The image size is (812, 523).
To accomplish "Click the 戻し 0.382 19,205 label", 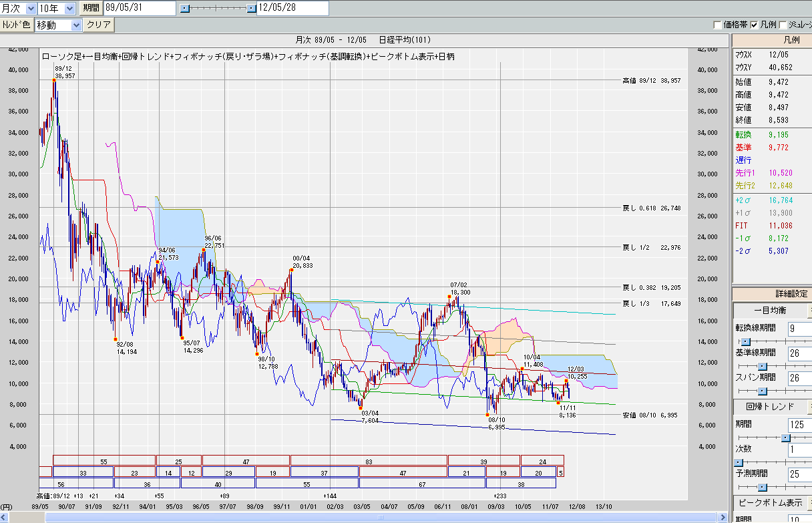I will (651, 287).
